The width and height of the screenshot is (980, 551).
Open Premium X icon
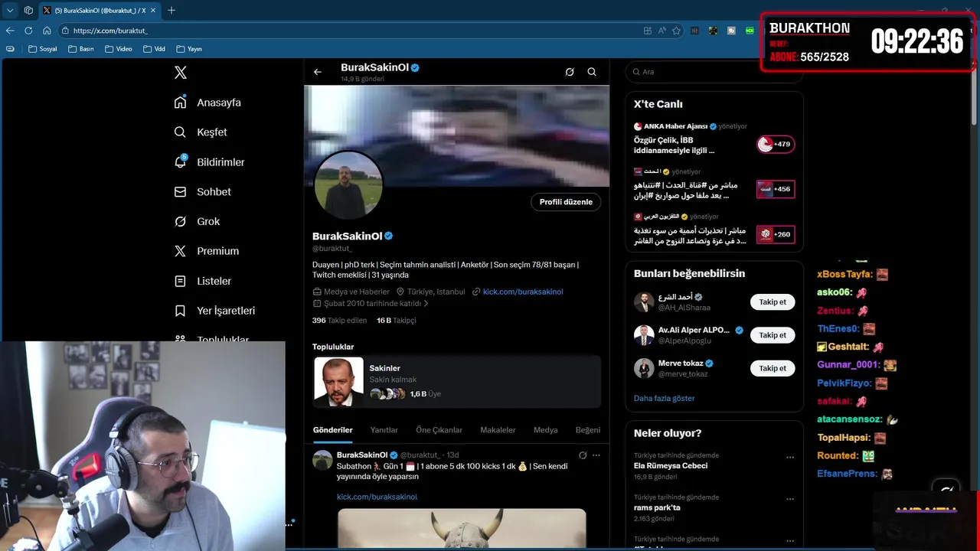pyautogui.click(x=180, y=251)
